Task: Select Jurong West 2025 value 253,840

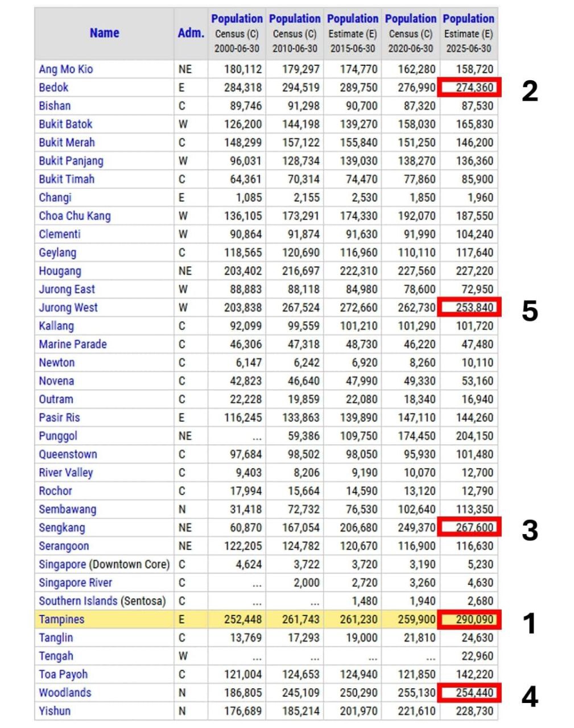Action: point(474,308)
